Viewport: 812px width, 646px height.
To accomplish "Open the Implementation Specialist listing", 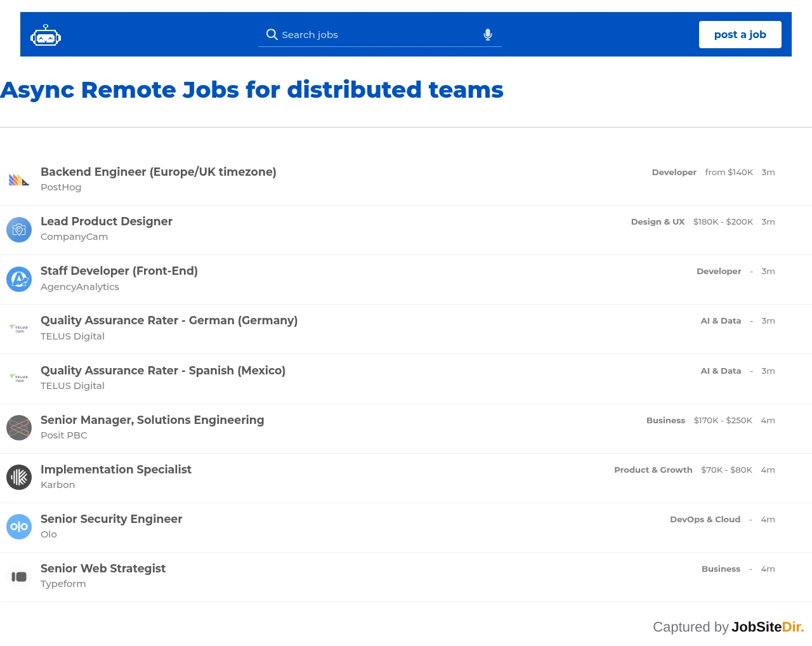I will pyautogui.click(x=116, y=470).
